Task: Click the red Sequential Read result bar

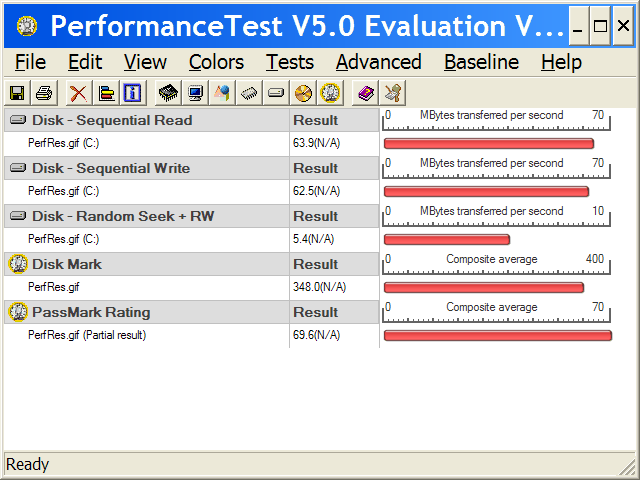Action: [489, 143]
